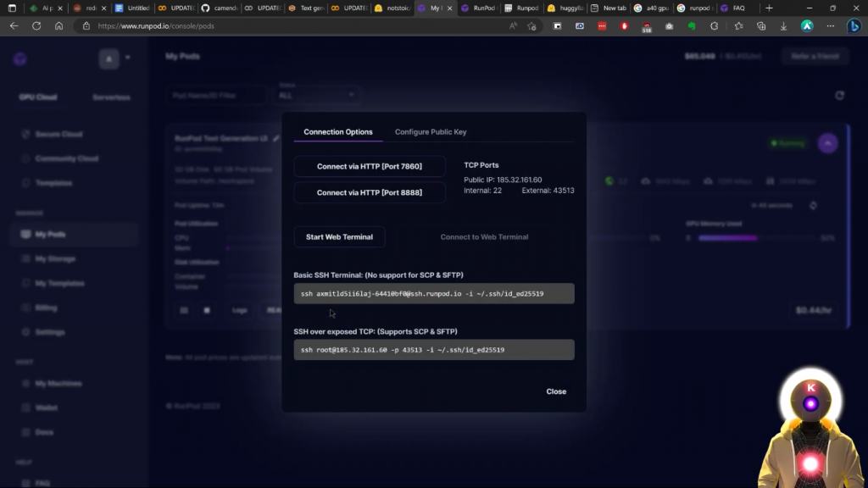Click the Pod Name/ID filter field

tap(216, 95)
